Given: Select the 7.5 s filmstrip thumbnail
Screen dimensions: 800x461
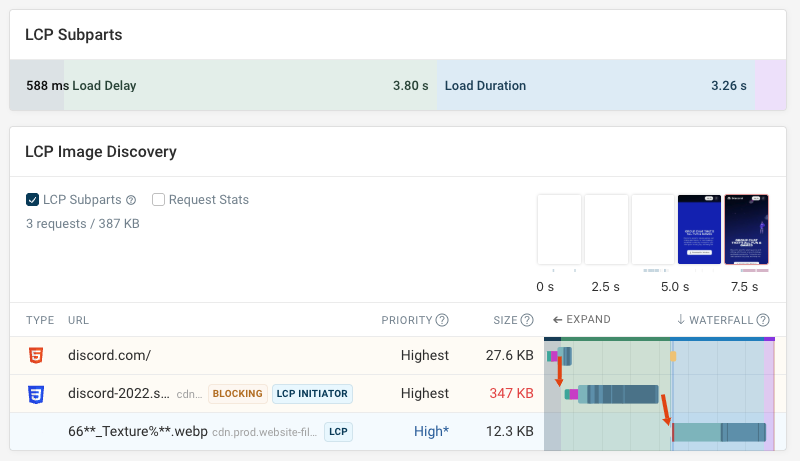Looking at the screenshot, I should [x=746, y=229].
